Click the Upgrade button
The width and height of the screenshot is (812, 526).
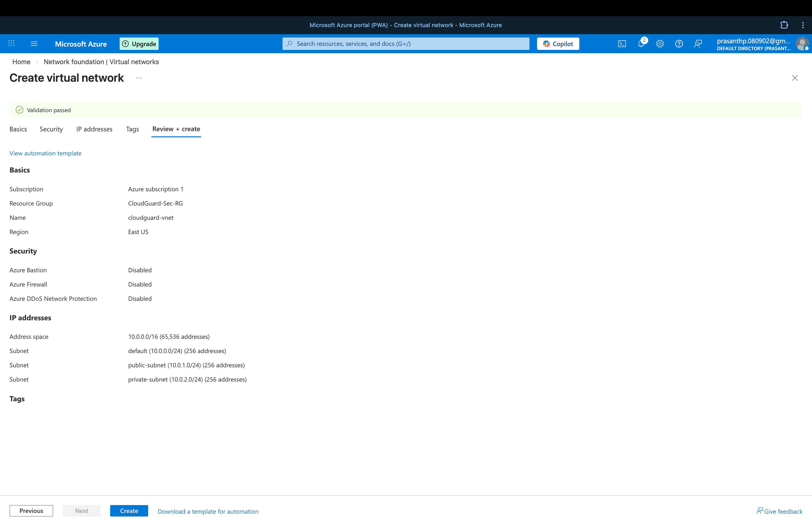point(139,43)
